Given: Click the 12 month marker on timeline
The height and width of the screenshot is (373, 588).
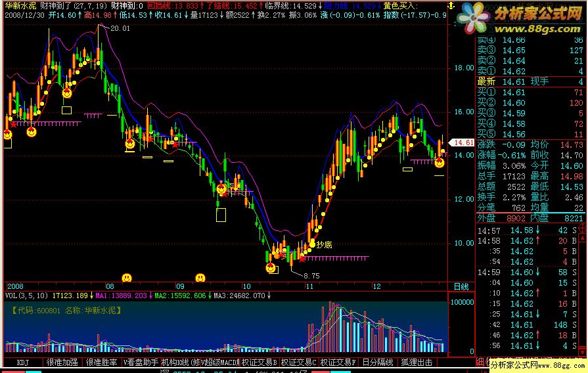Looking at the screenshot, I should click(x=376, y=286).
